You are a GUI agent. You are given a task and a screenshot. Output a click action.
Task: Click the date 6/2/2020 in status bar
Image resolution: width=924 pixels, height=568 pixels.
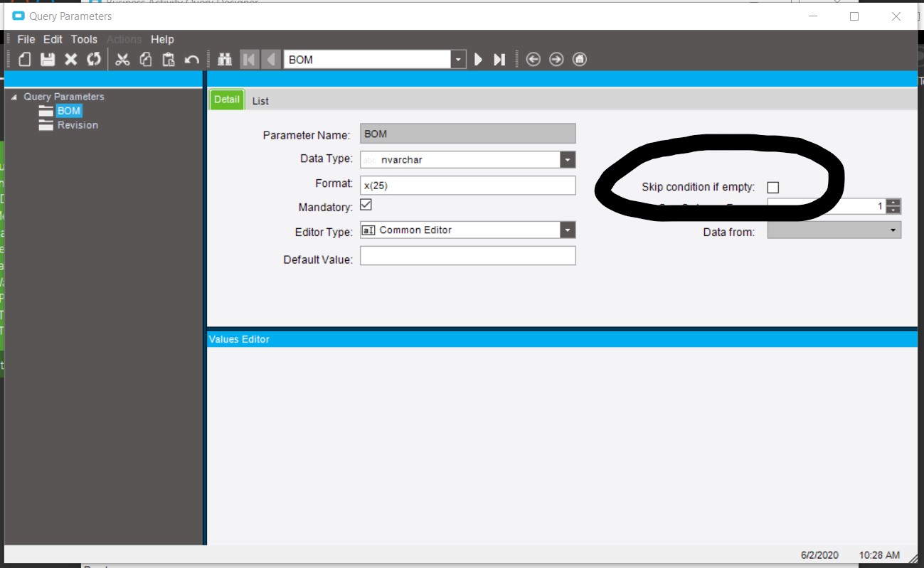tap(820, 555)
